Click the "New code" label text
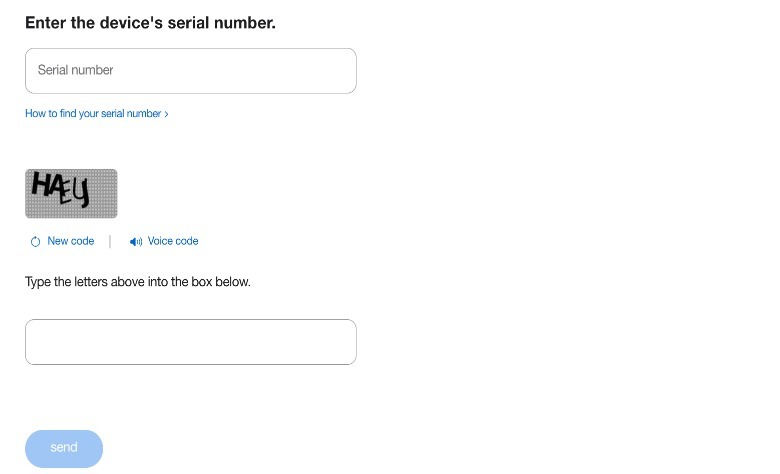Screen dimensions: 780x474 71,241
